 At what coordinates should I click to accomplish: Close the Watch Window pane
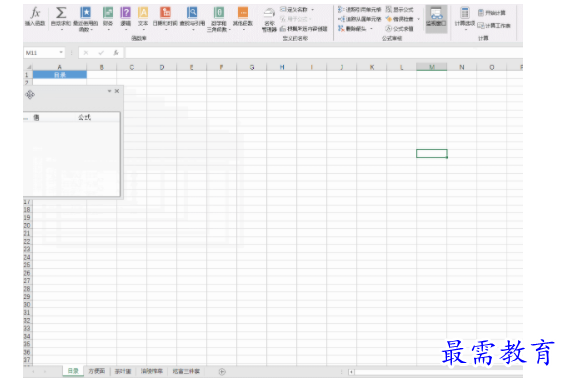[x=117, y=91]
